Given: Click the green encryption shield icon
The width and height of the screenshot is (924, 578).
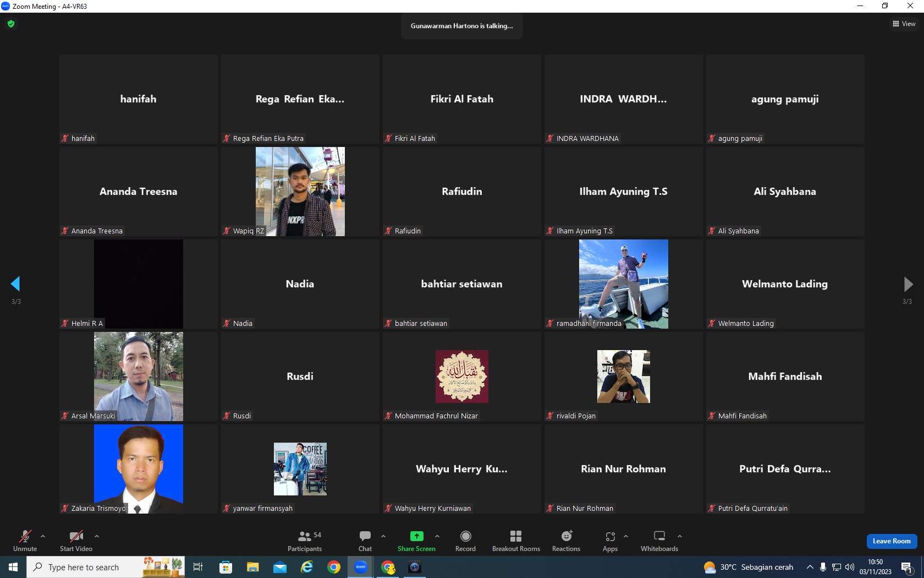Looking at the screenshot, I should pyautogui.click(x=11, y=24).
